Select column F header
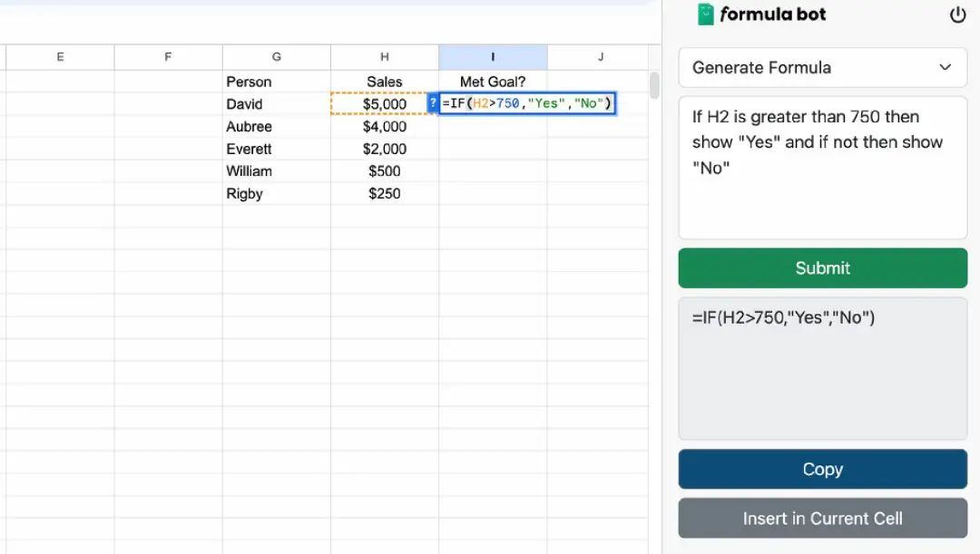The image size is (980, 554). tap(168, 57)
